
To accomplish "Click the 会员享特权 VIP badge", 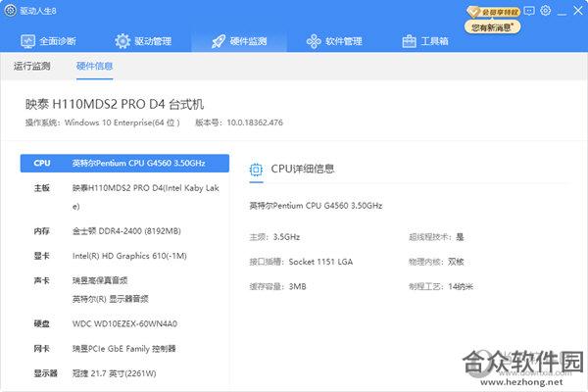I will (x=493, y=12).
